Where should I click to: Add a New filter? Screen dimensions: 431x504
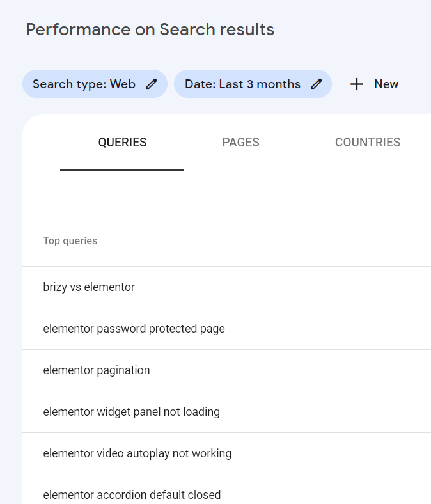375,84
